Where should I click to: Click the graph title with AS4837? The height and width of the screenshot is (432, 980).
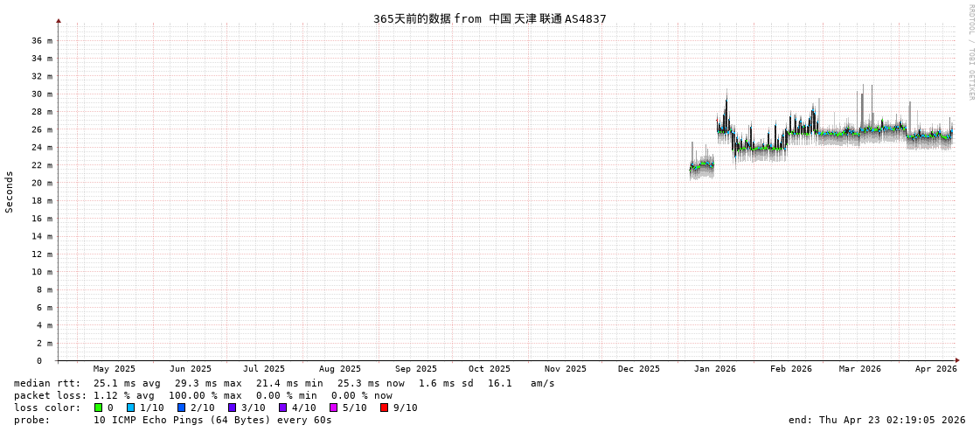point(490,18)
